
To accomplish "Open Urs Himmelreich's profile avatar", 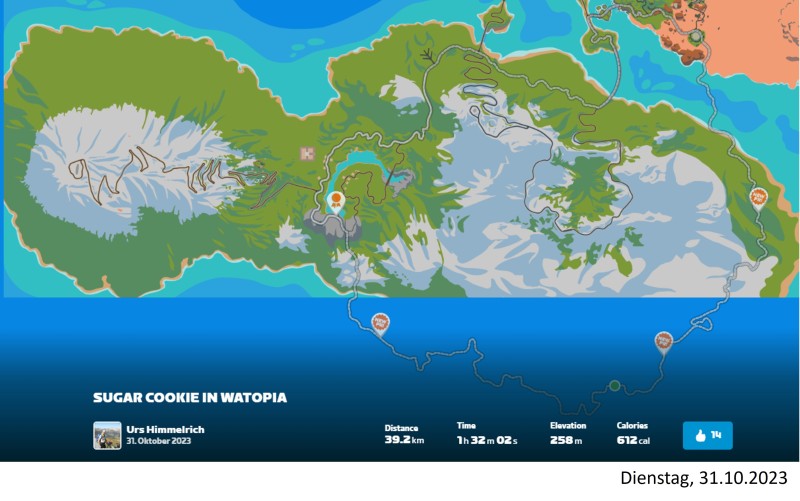I will coord(106,435).
